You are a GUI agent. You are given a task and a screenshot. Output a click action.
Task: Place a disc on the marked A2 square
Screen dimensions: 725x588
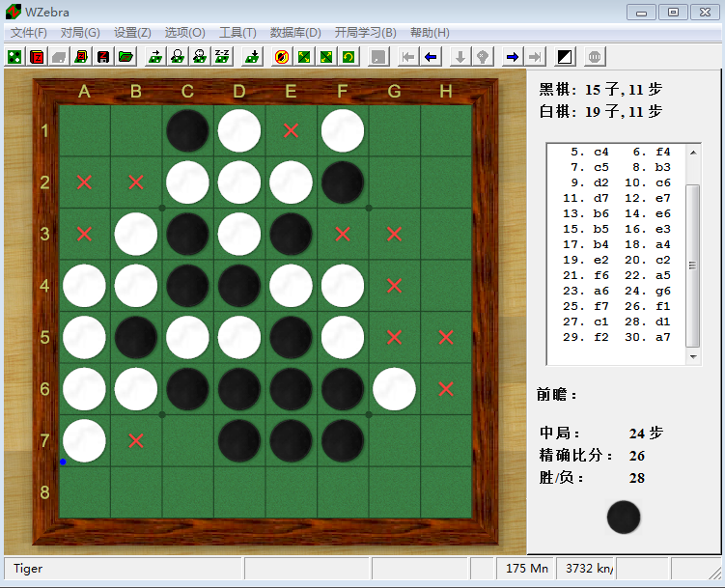click(x=84, y=182)
